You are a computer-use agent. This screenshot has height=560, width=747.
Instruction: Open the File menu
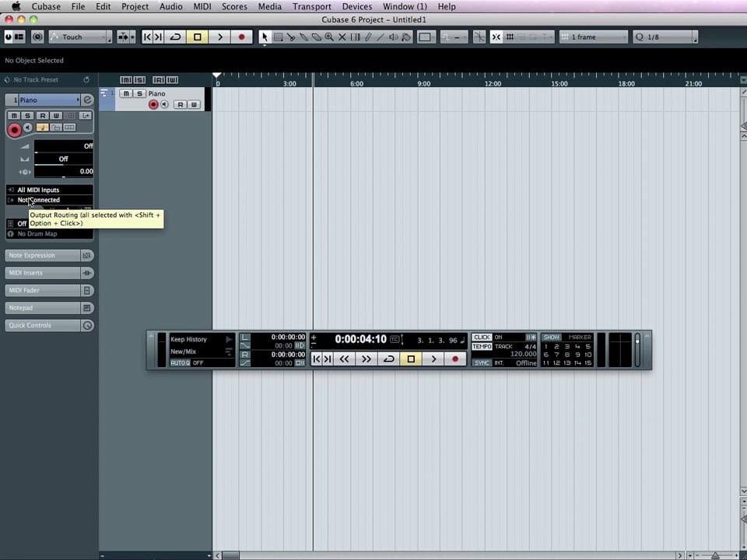(x=78, y=7)
